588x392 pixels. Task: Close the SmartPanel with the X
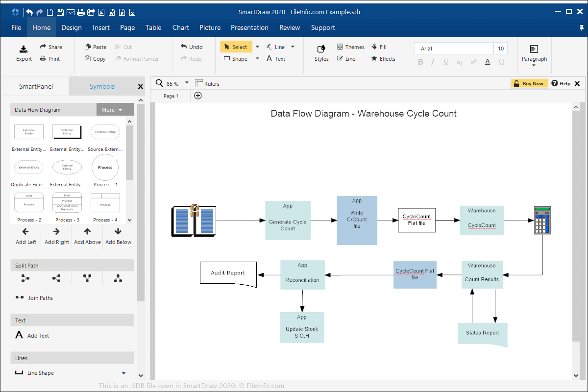140,86
